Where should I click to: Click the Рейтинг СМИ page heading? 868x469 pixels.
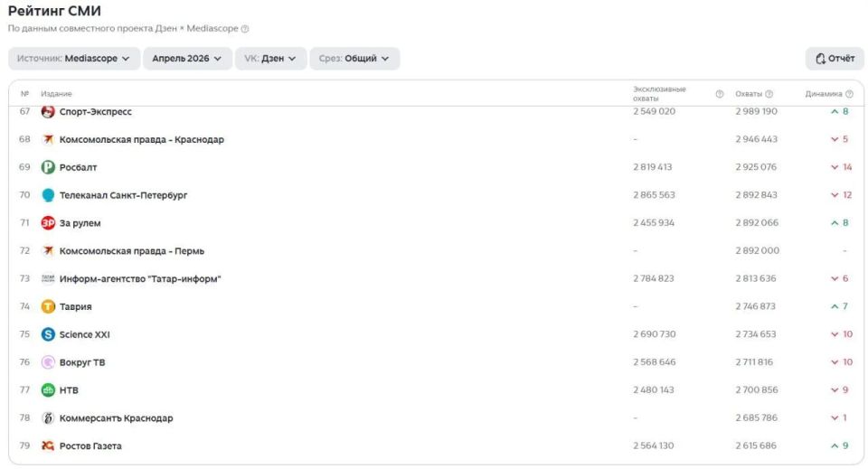pyautogui.click(x=54, y=11)
